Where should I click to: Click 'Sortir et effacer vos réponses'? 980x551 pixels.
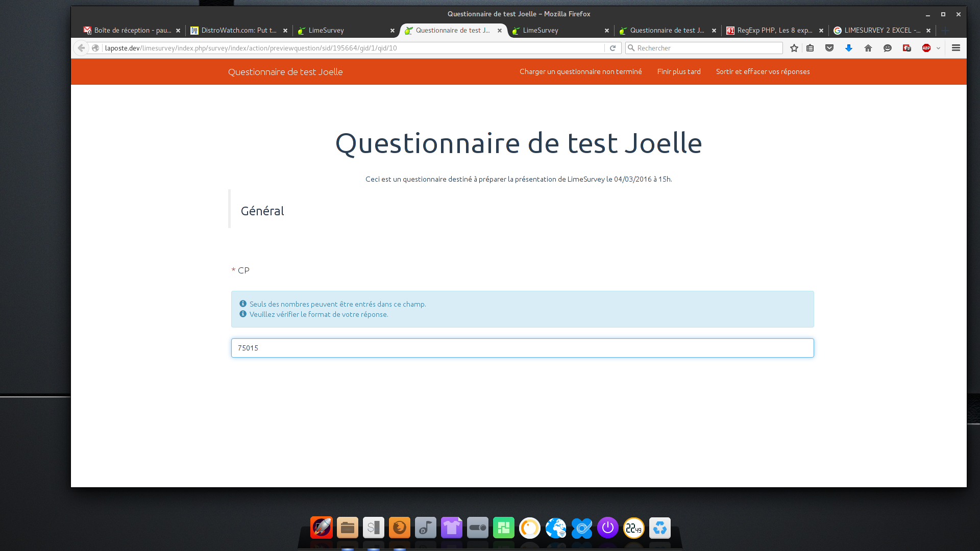click(x=763, y=71)
